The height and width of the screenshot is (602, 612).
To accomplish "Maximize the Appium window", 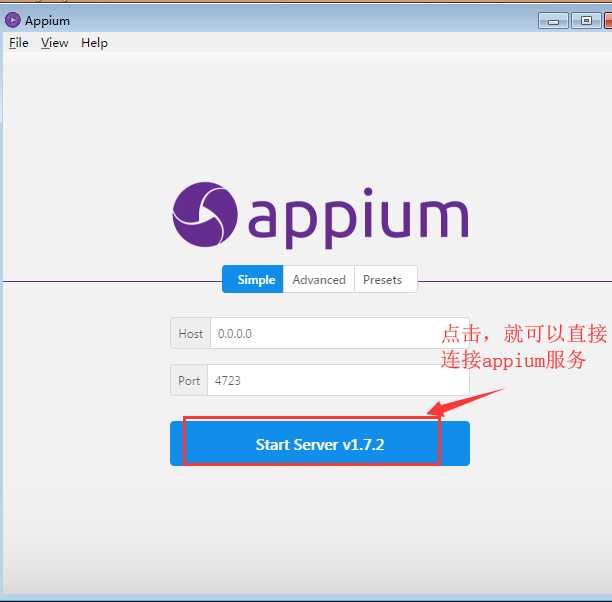I will 586,21.
